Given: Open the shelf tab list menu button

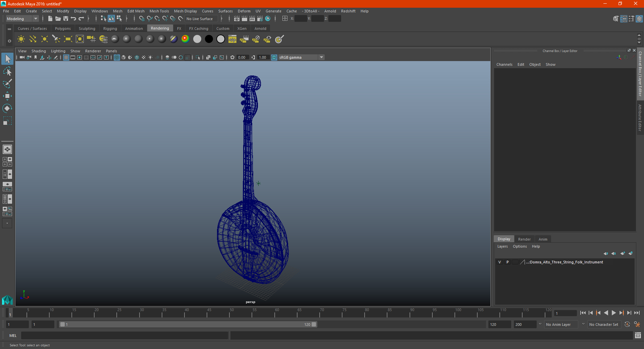Looking at the screenshot, I should click(9, 29).
